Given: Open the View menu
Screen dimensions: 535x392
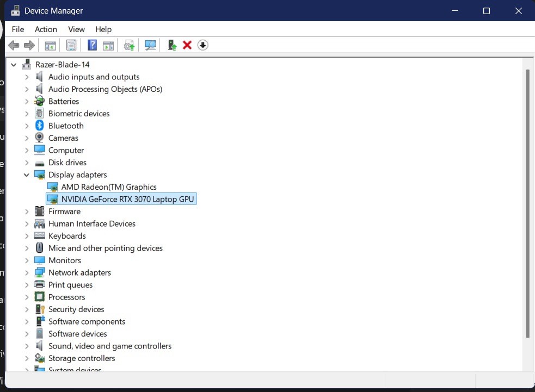Looking at the screenshot, I should point(76,29).
